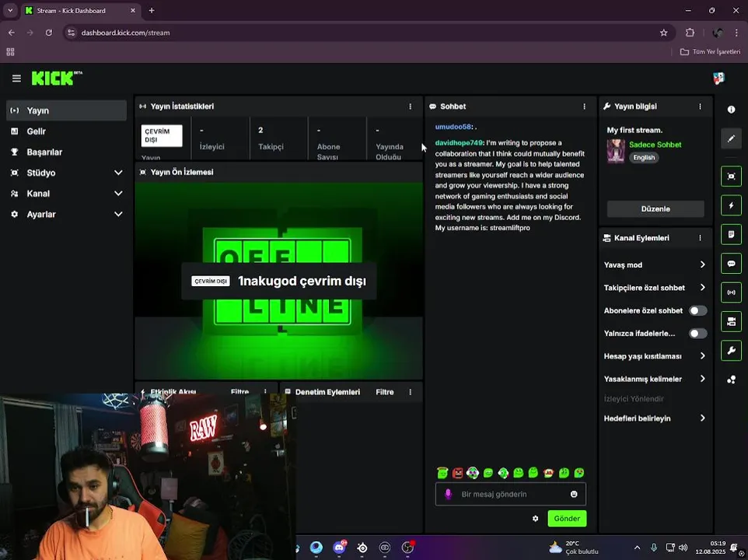Show hidden system tray icons

coord(638,548)
